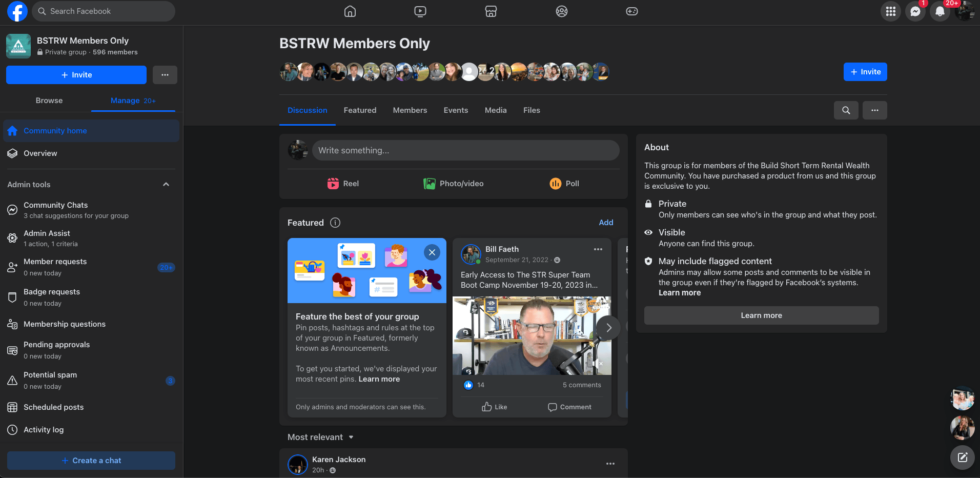Click the Featured info icon
The height and width of the screenshot is (478, 980).
335,223
